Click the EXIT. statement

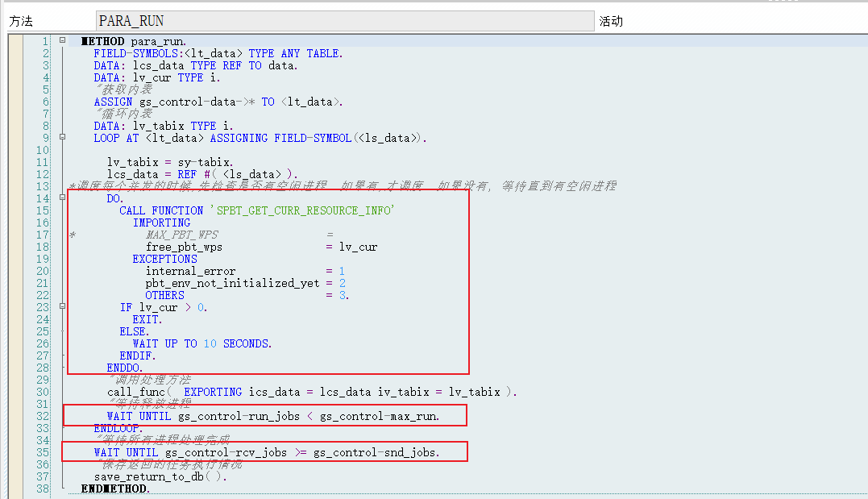(x=147, y=319)
